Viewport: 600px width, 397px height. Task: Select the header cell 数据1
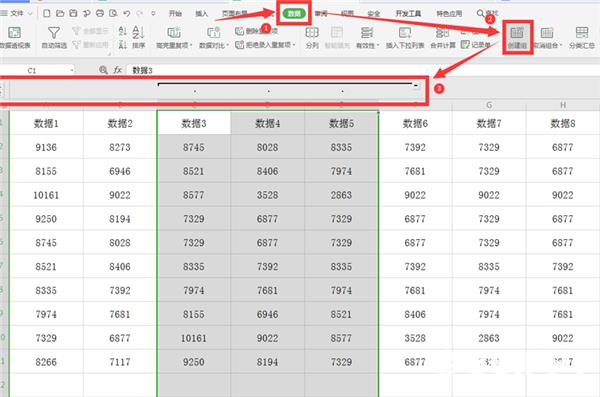pyautogui.click(x=46, y=123)
